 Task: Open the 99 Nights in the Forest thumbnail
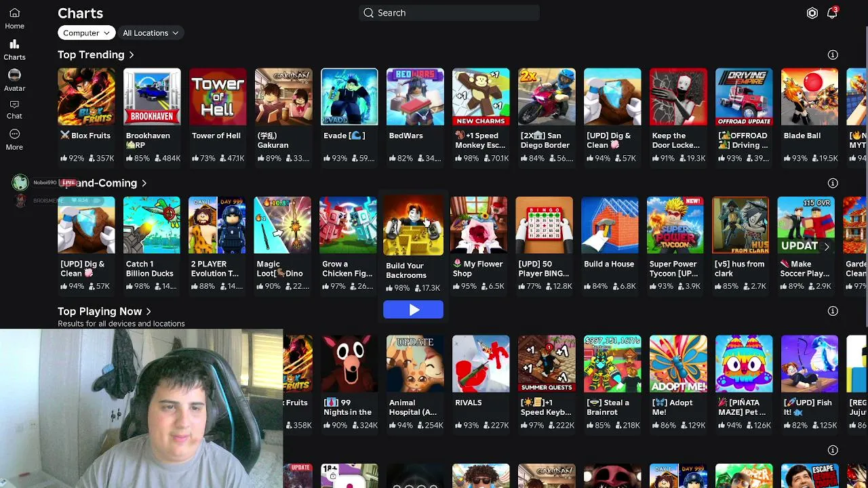click(x=349, y=364)
